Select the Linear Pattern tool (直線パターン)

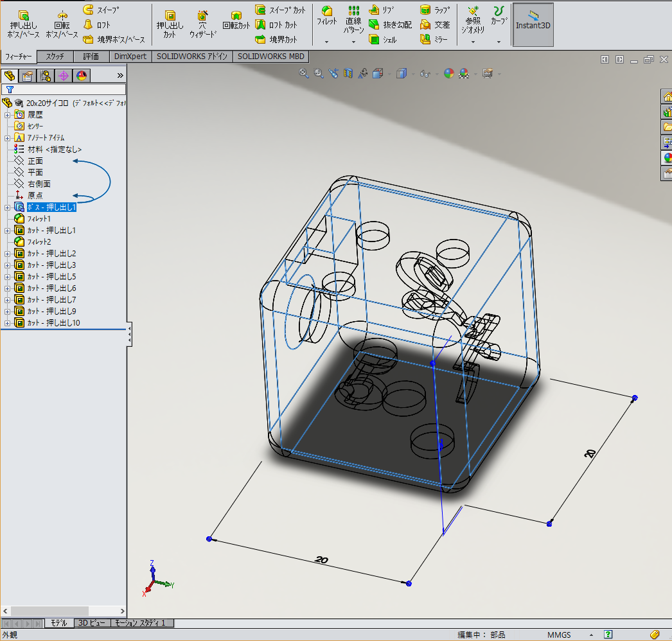coord(353,19)
